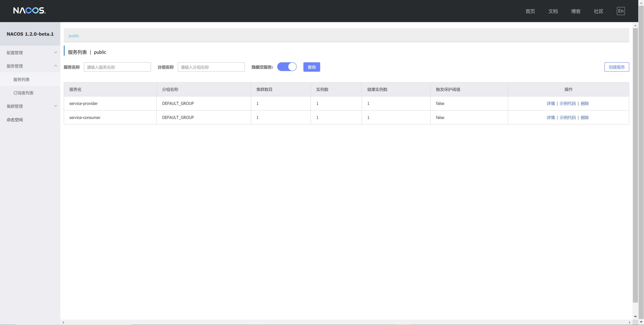Select the public namespace tab
The height and width of the screenshot is (325, 644).
tap(74, 36)
